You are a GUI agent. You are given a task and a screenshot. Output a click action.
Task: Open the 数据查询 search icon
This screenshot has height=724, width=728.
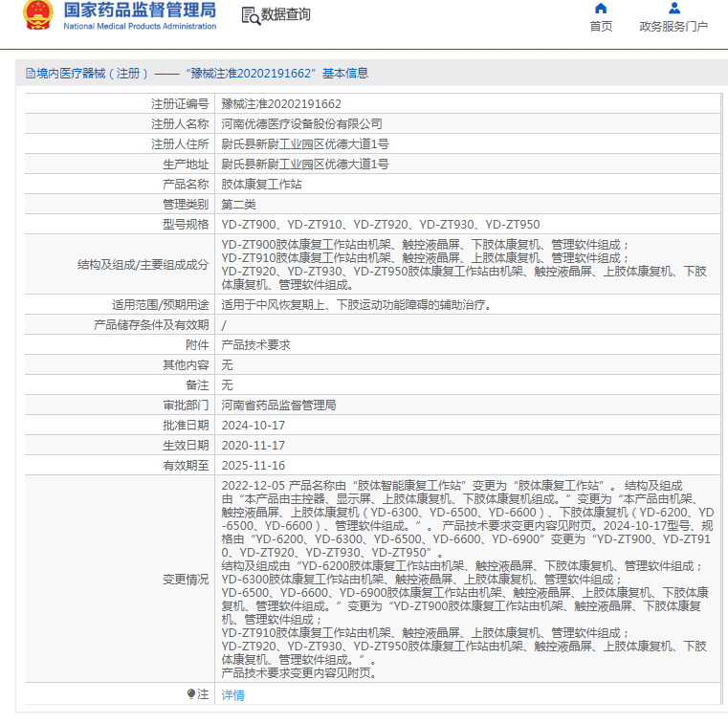click(252, 15)
